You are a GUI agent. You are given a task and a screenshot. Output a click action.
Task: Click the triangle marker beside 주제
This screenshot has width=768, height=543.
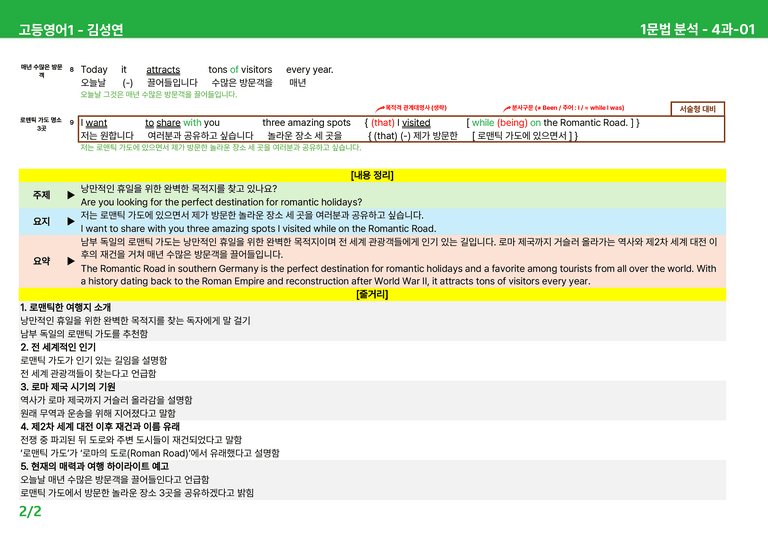[71, 195]
